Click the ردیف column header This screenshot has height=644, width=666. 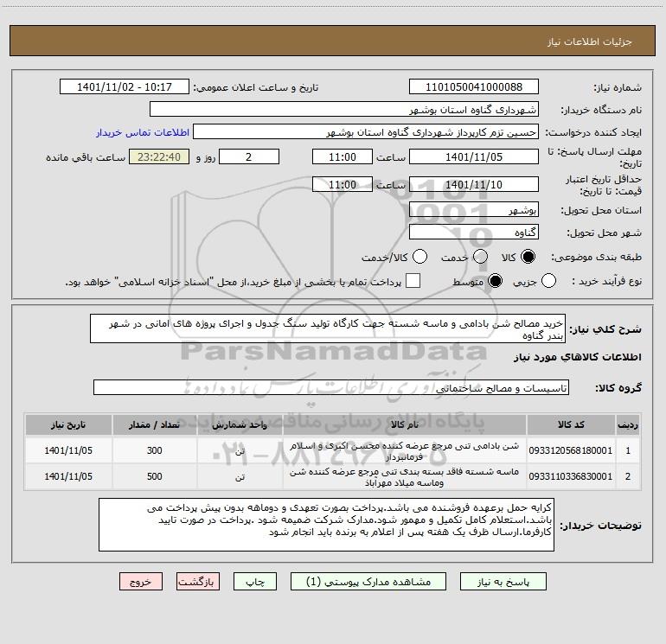[628, 424]
